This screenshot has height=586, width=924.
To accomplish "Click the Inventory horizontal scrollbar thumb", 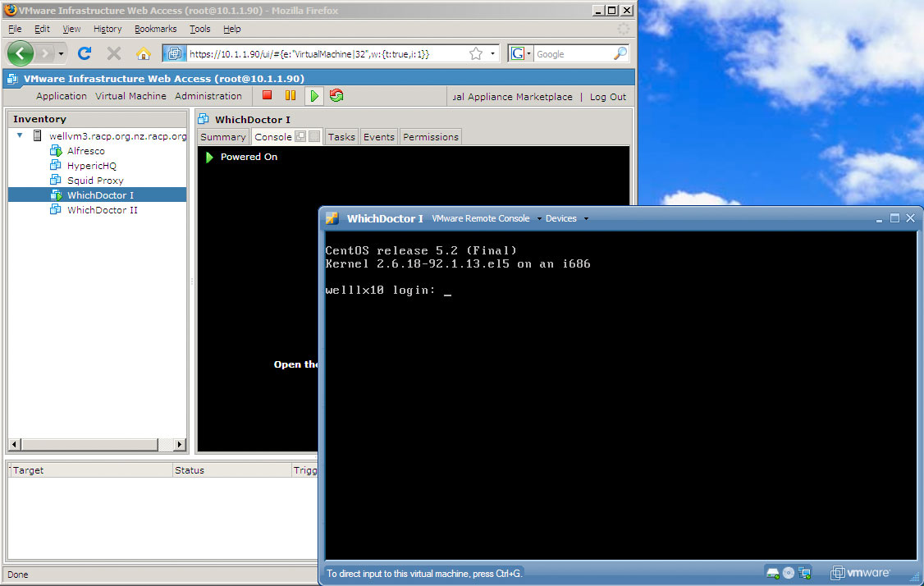I will (89, 444).
